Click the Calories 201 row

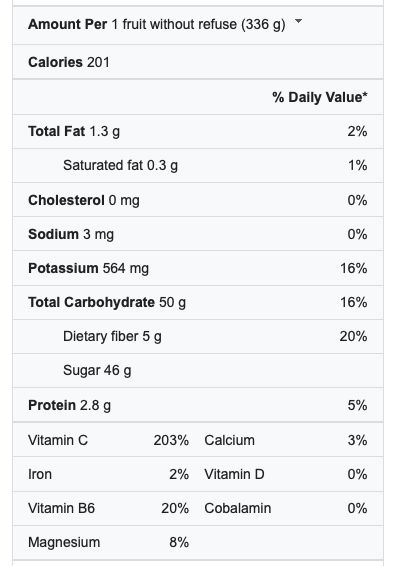198,62
